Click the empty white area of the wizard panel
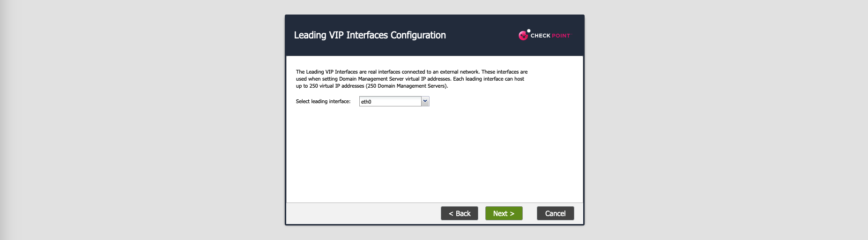This screenshot has height=240, width=868. point(434,155)
